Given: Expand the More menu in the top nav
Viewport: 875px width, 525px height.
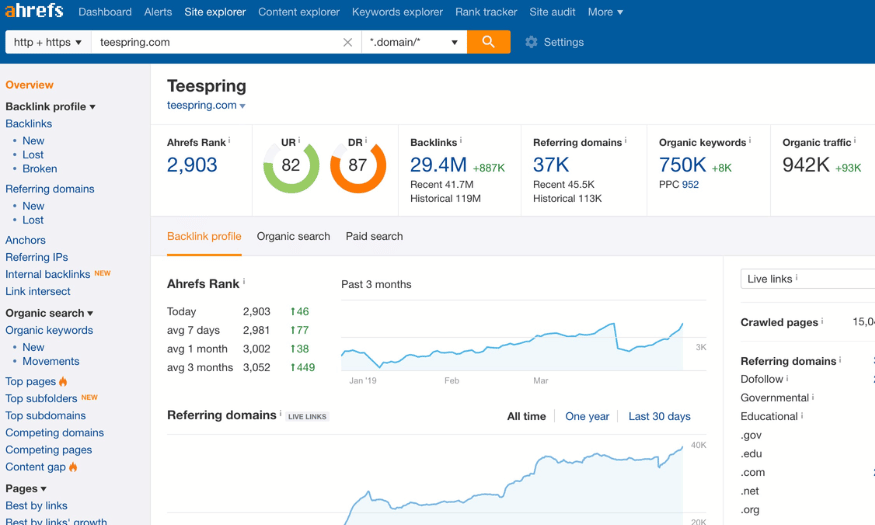Looking at the screenshot, I should point(605,12).
